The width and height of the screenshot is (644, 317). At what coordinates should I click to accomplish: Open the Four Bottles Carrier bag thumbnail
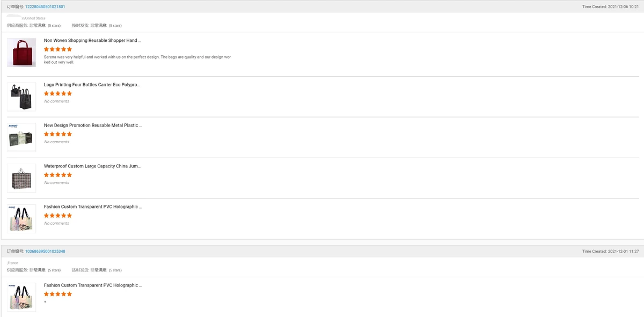pyautogui.click(x=21, y=97)
